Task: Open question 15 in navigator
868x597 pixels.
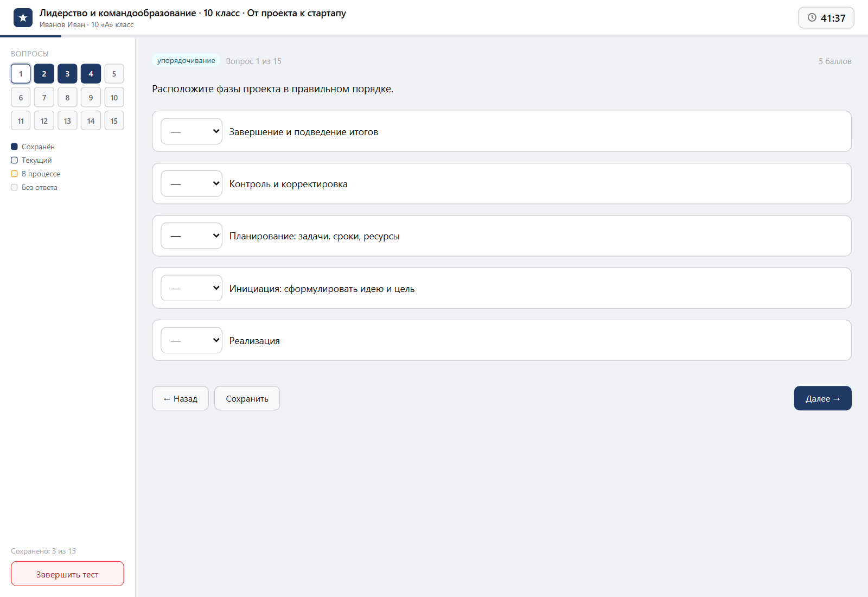Action: [x=114, y=121]
